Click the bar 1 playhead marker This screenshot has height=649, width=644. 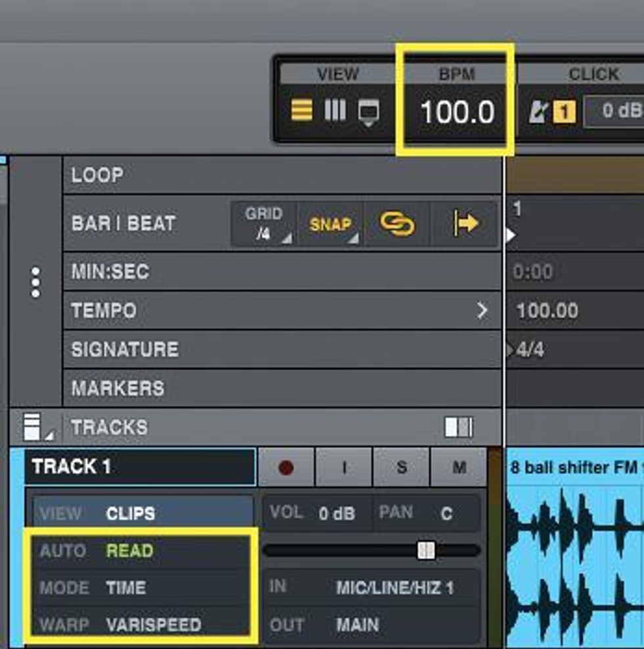click(x=511, y=235)
